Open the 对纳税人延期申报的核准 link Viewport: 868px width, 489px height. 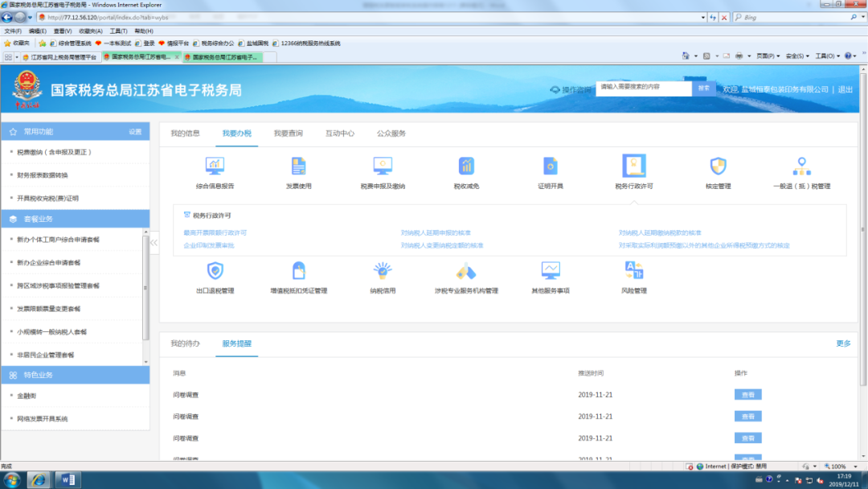436,232
